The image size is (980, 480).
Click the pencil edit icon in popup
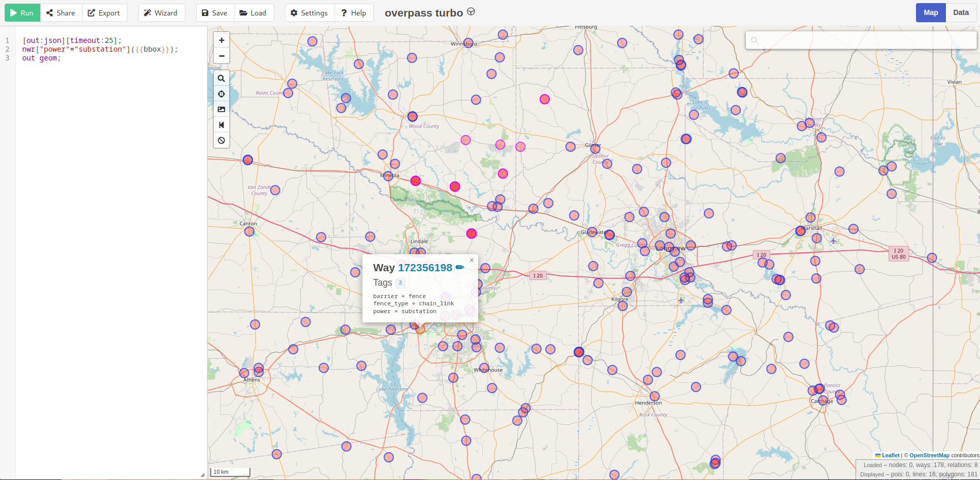pos(460,267)
